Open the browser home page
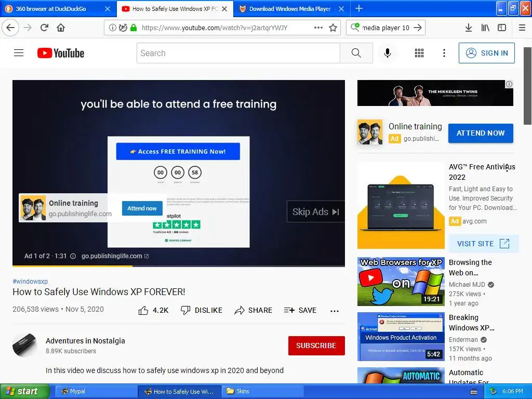Viewport: 532px width, 399px height. pyautogui.click(x=61, y=28)
